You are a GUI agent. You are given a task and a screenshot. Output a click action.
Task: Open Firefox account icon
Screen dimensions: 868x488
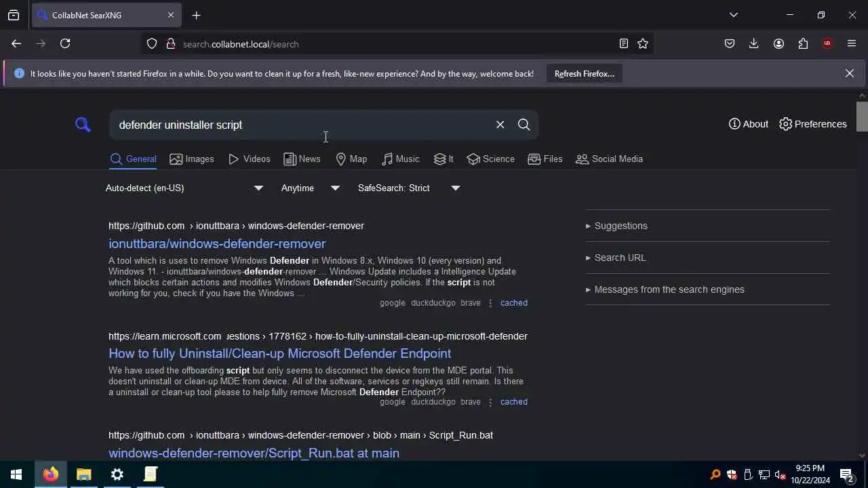click(x=778, y=43)
